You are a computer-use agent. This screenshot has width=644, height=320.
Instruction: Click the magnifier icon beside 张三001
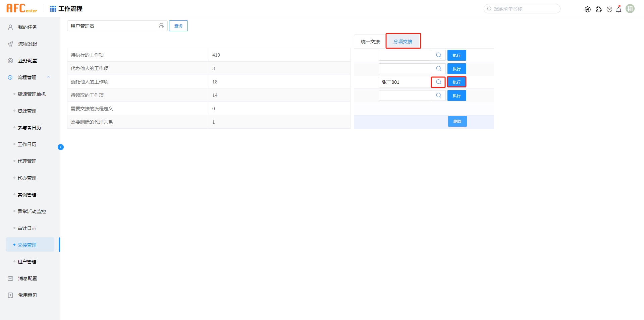(438, 82)
